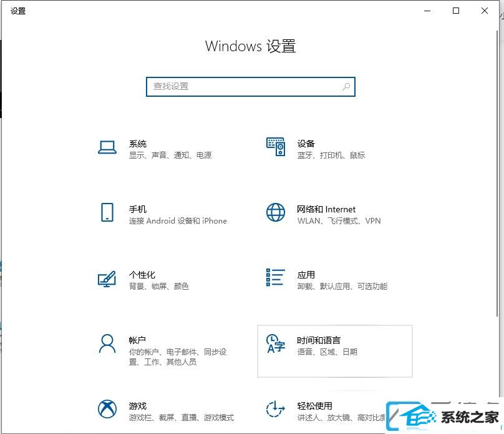Close the 设置 window

coord(485,11)
